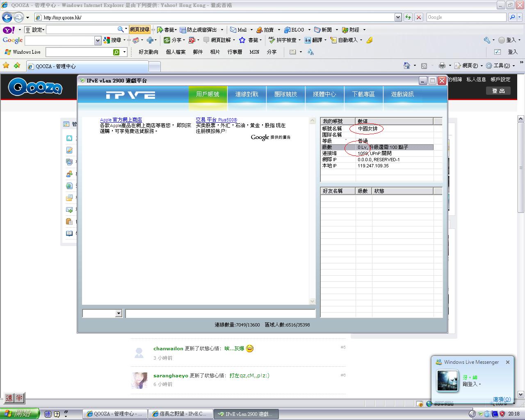Click the Refresh page icon
This screenshot has width=525, height=420.
click(408, 17)
